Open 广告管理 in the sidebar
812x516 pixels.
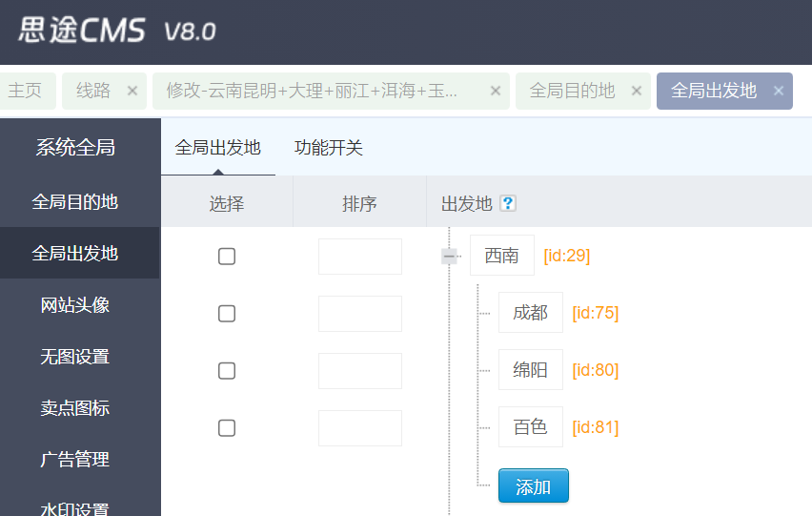coord(75,460)
